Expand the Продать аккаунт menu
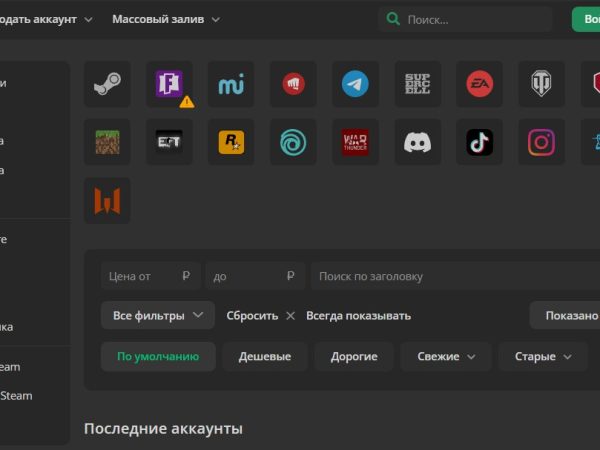Viewport: 600px width, 450px height. (x=46, y=19)
